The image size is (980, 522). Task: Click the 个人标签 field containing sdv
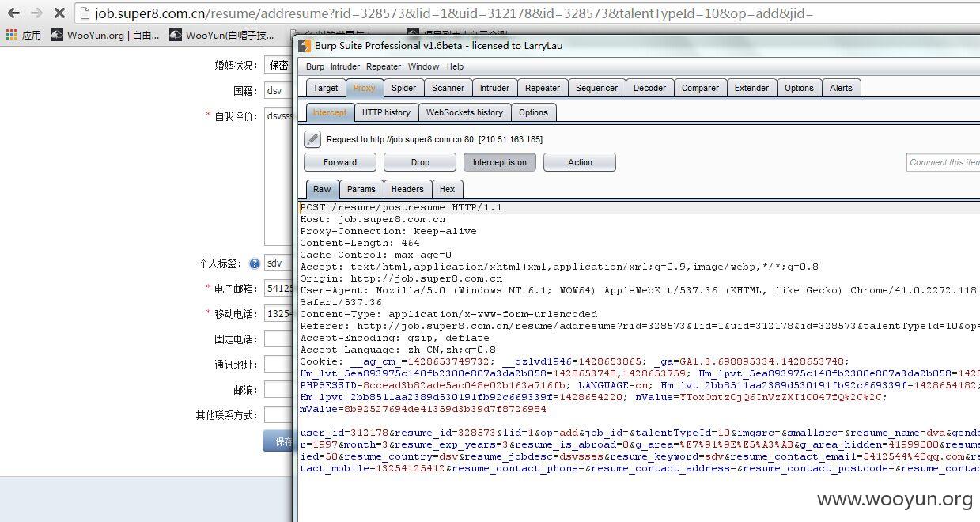click(x=278, y=263)
